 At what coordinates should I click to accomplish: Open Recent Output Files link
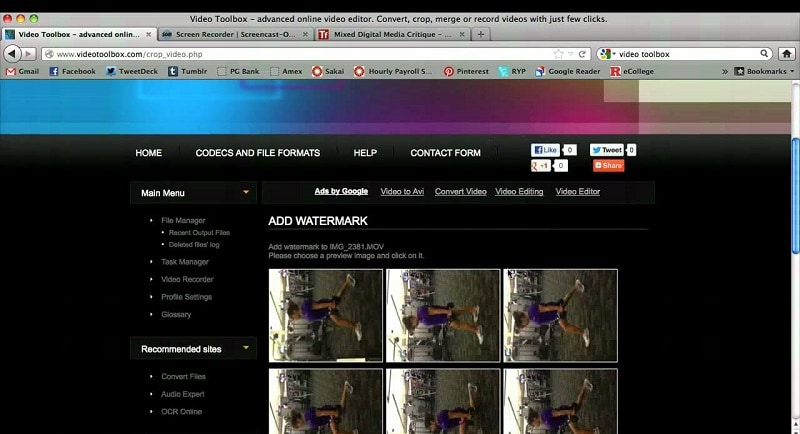[199, 233]
